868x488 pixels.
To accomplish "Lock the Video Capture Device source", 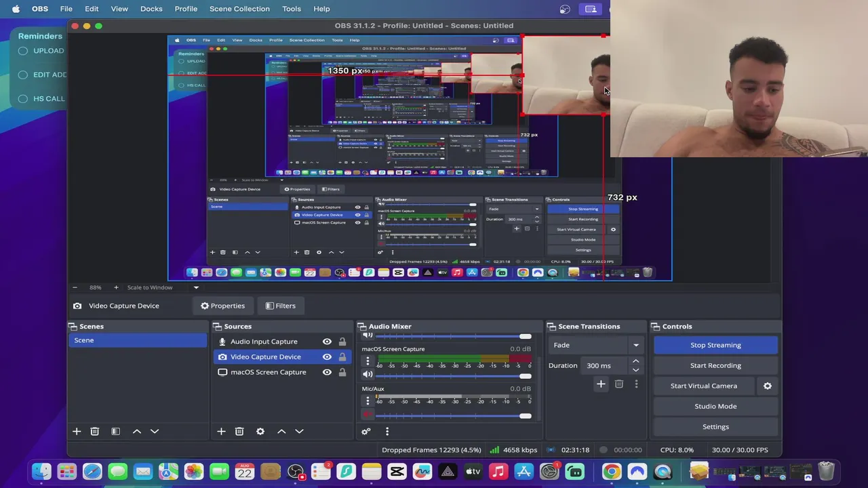I will [x=342, y=357].
